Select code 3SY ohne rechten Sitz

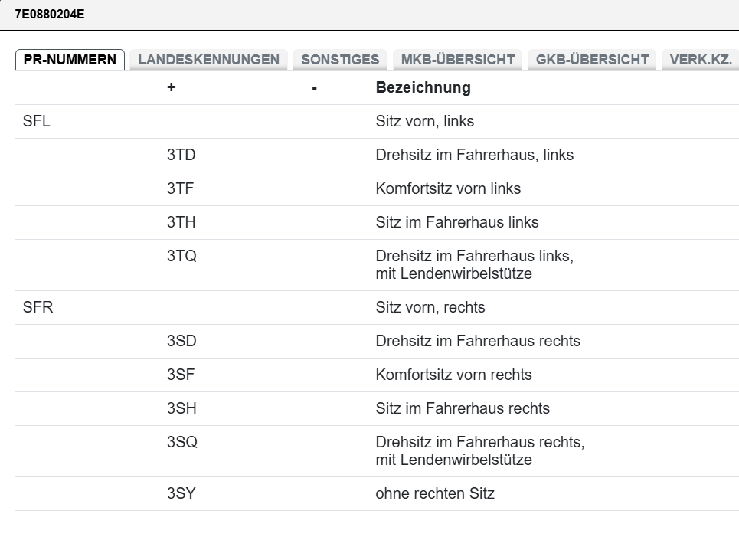(x=181, y=493)
